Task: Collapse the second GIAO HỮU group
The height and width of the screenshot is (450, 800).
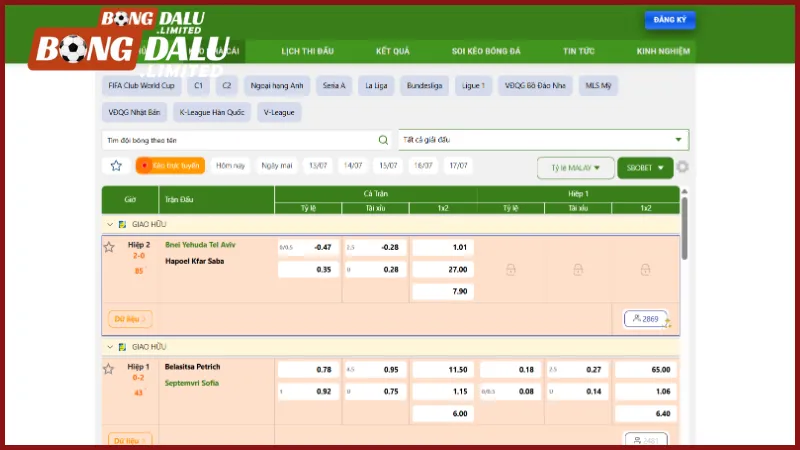Action: click(x=110, y=347)
